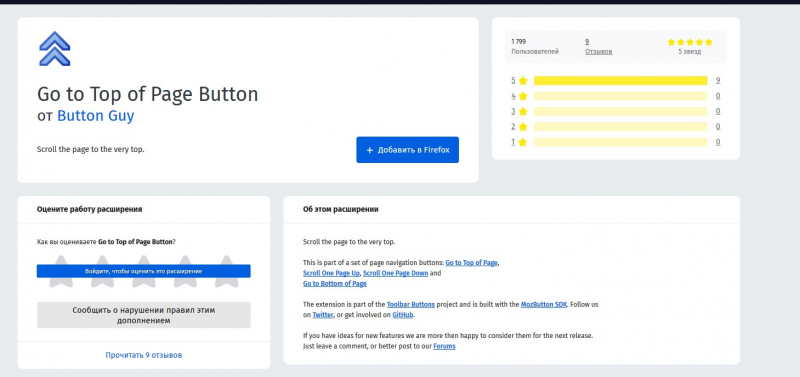Click the 3-star rating bar

(620, 111)
